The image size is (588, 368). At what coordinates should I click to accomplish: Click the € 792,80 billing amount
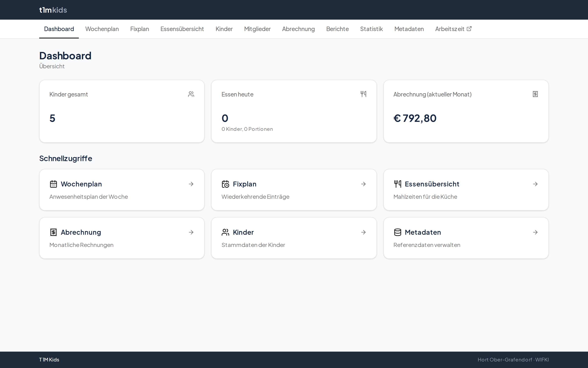pos(415,118)
